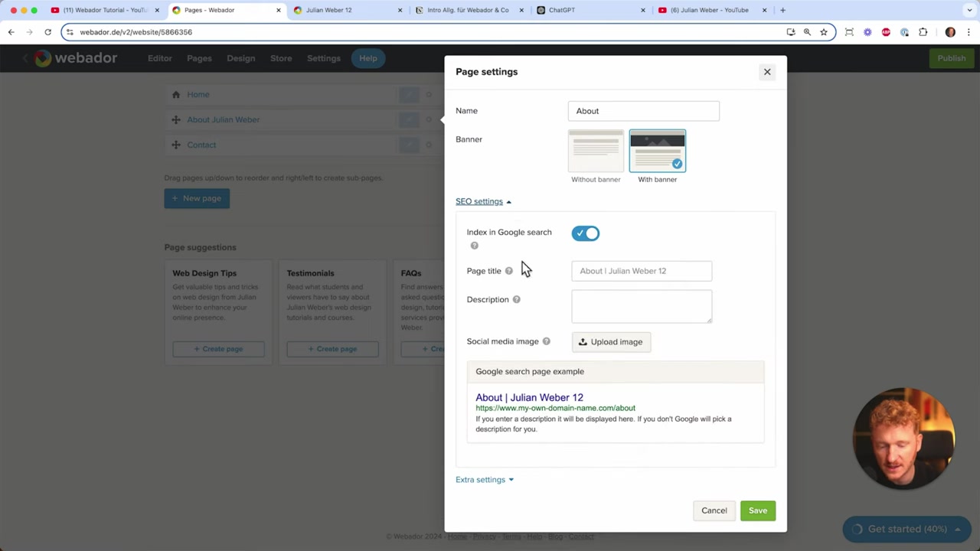Screen dimensions: 980x551
Task: Reload the page with refresh icon
Action: coord(47,32)
